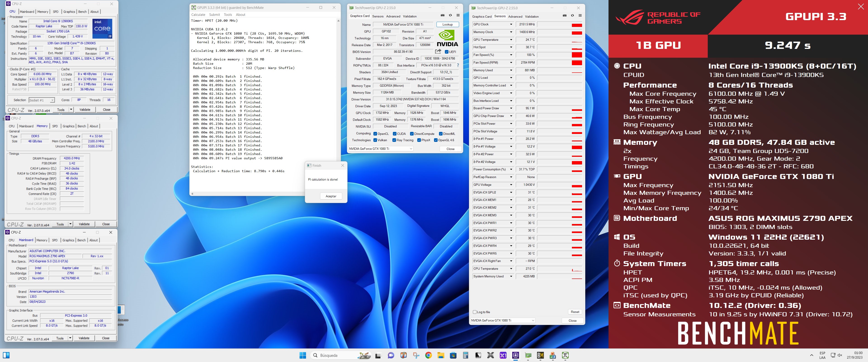
Task: Toggle the Vulkan checkbox
Action: click(x=375, y=140)
